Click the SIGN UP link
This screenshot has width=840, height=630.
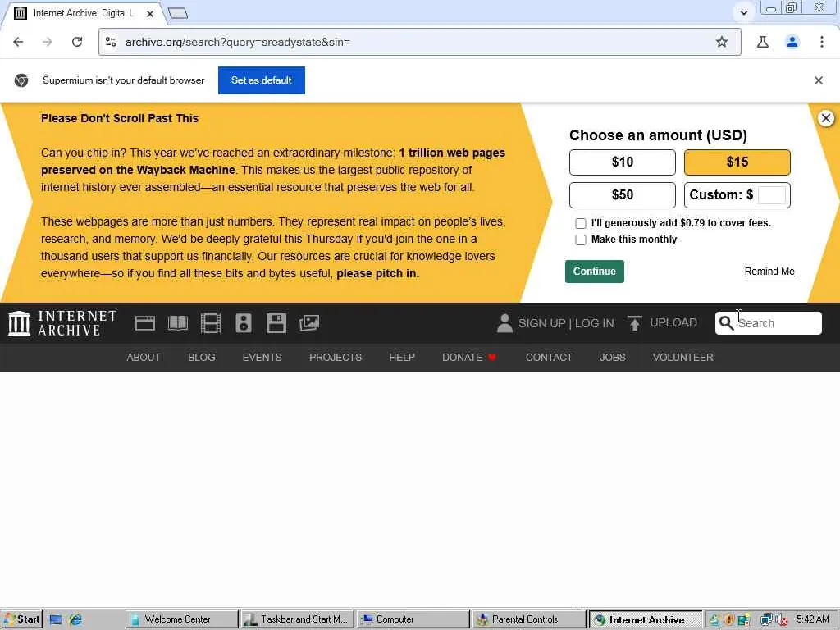(541, 323)
